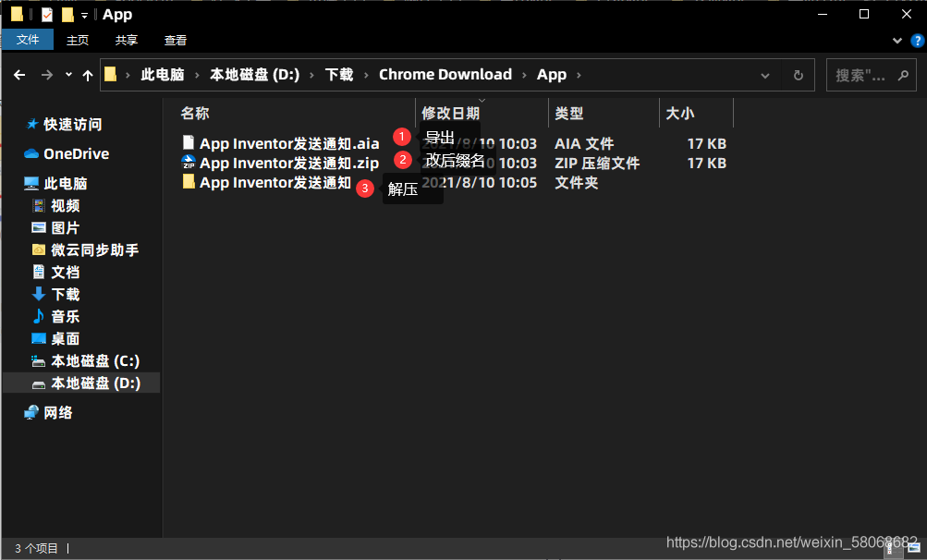Click the 音乐 note icon

(39, 316)
